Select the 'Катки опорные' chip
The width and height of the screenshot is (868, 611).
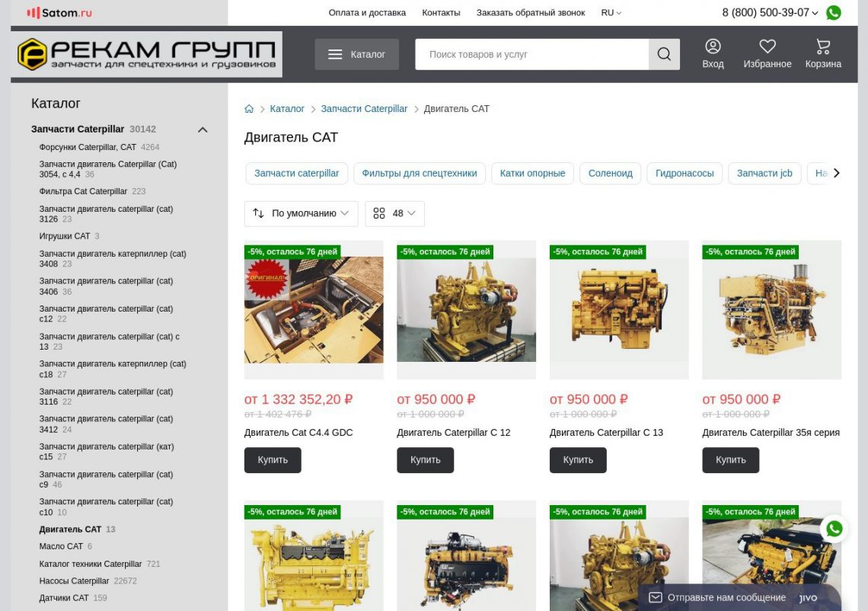[x=532, y=174]
